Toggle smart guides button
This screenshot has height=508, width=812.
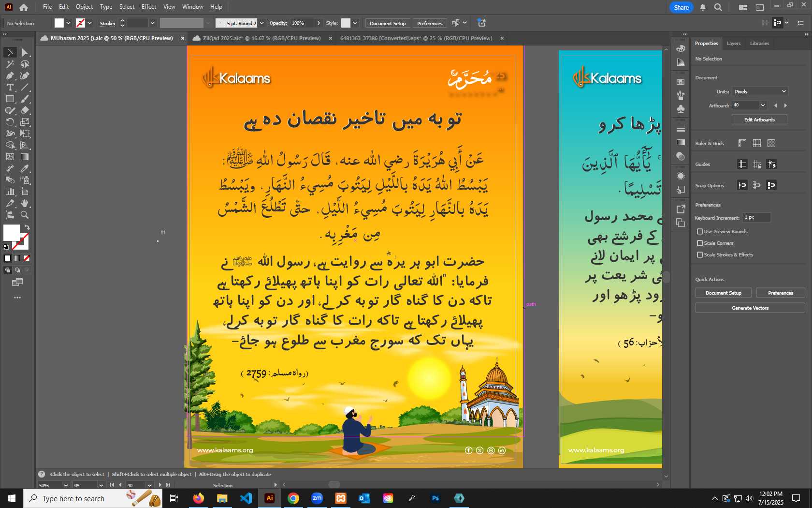pyautogui.click(x=771, y=164)
